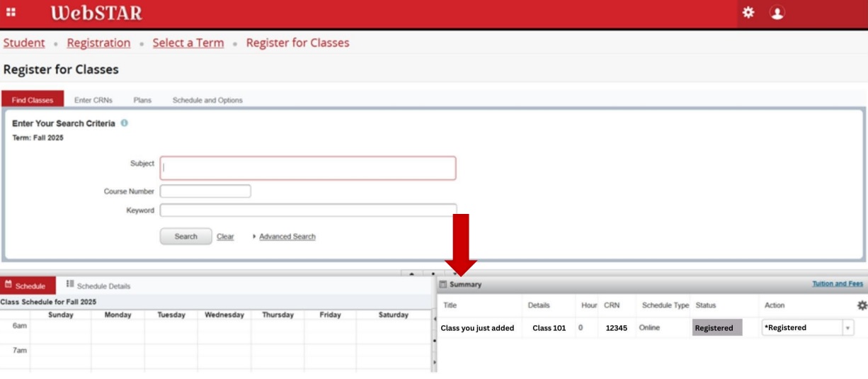The image size is (868, 379).
Task: Open the Summary table settings gear
Action: pyautogui.click(x=861, y=305)
